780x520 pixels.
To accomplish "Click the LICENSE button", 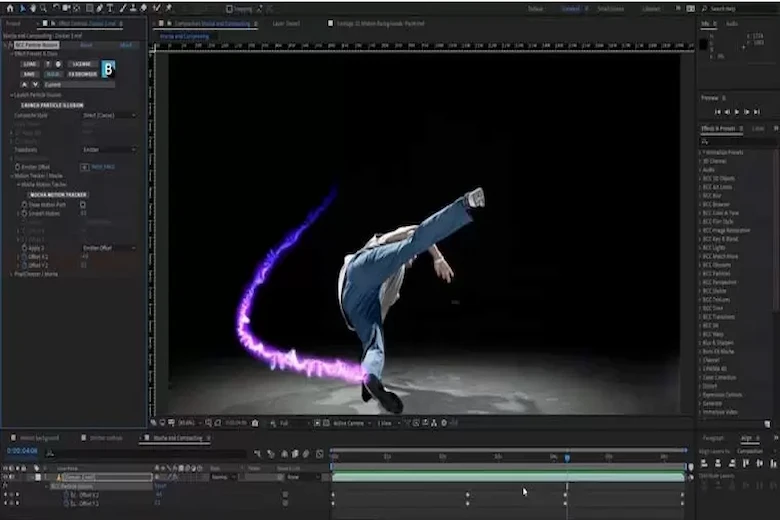I will pos(81,64).
